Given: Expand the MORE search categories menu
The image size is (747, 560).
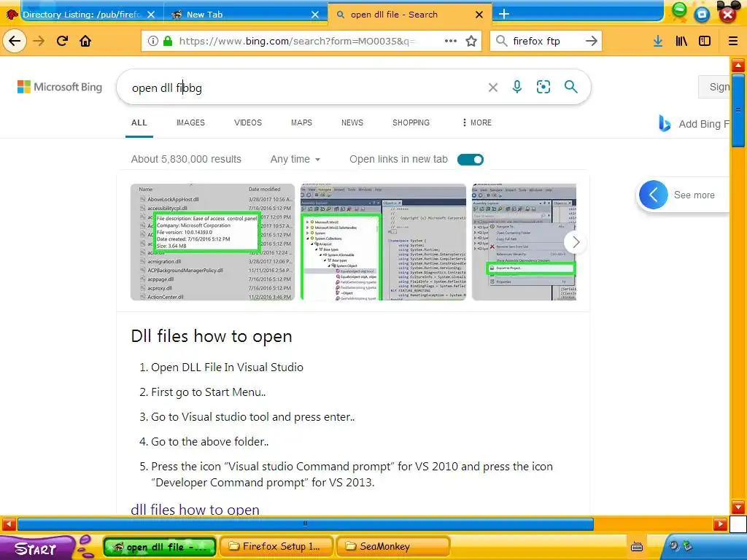Looking at the screenshot, I should (x=477, y=122).
